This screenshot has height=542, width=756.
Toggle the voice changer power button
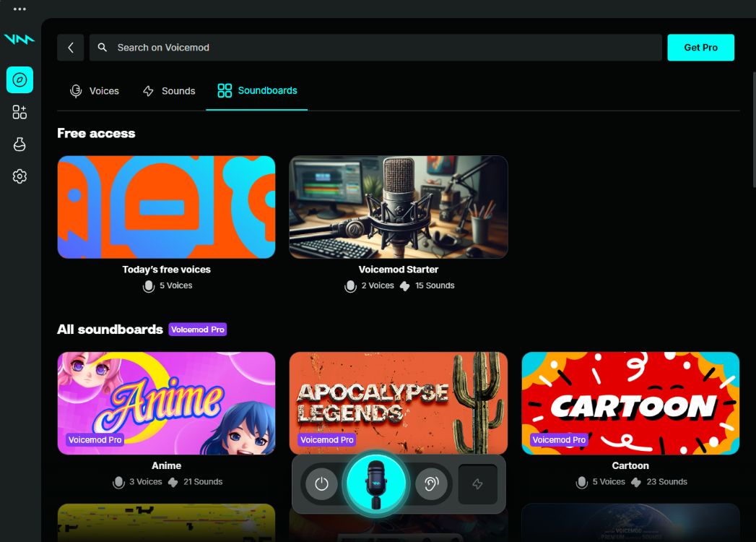[321, 484]
